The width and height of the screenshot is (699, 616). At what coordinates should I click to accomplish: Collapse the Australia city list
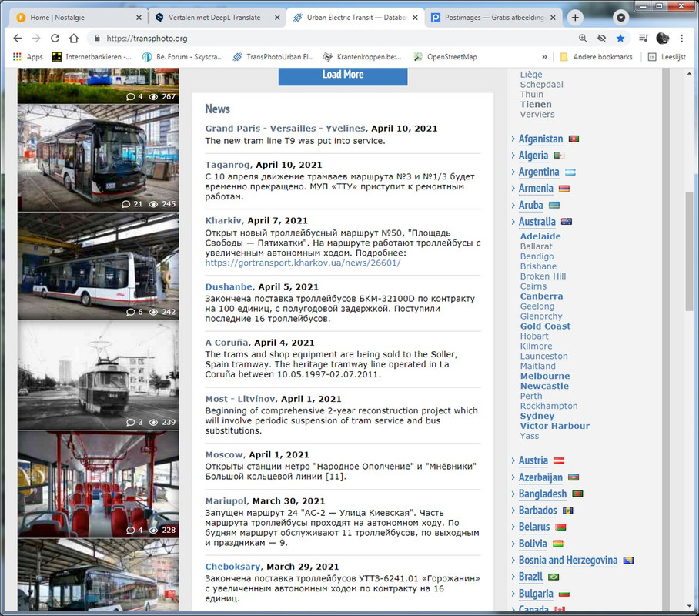point(537,222)
